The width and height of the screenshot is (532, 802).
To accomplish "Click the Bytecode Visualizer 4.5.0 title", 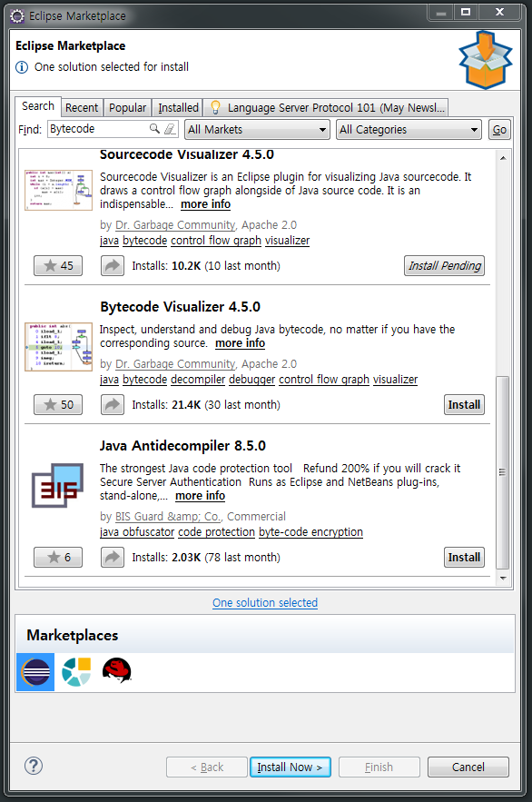I will click(x=180, y=307).
